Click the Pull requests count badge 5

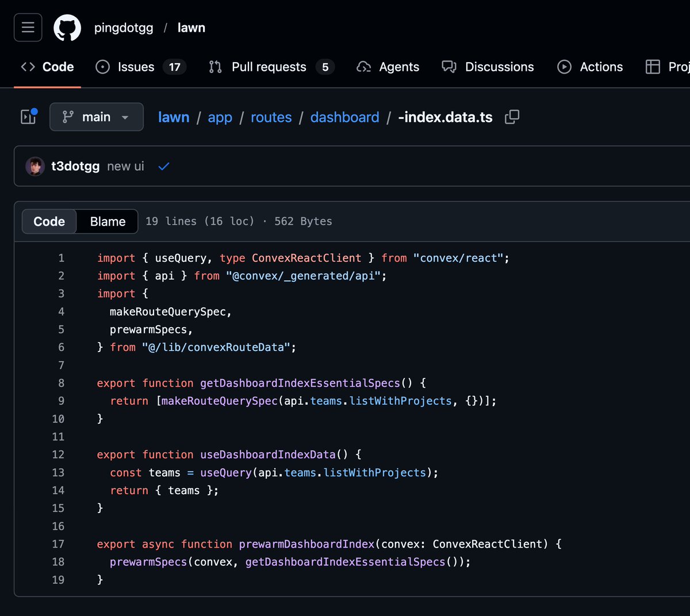click(x=325, y=67)
